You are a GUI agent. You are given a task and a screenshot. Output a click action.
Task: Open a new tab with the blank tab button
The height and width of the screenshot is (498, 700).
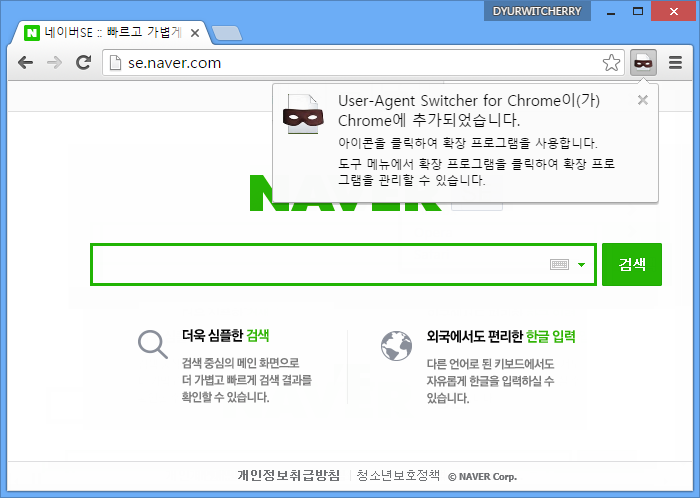[x=227, y=33]
